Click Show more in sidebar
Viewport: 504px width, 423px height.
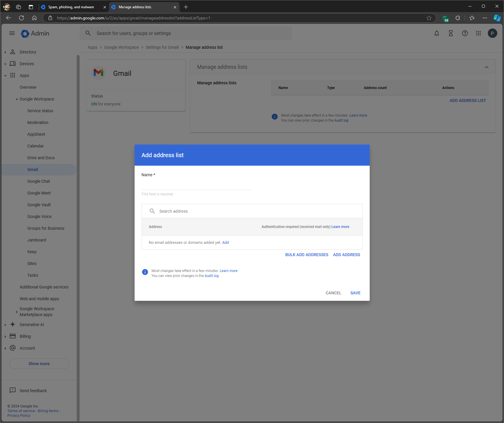(x=39, y=364)
